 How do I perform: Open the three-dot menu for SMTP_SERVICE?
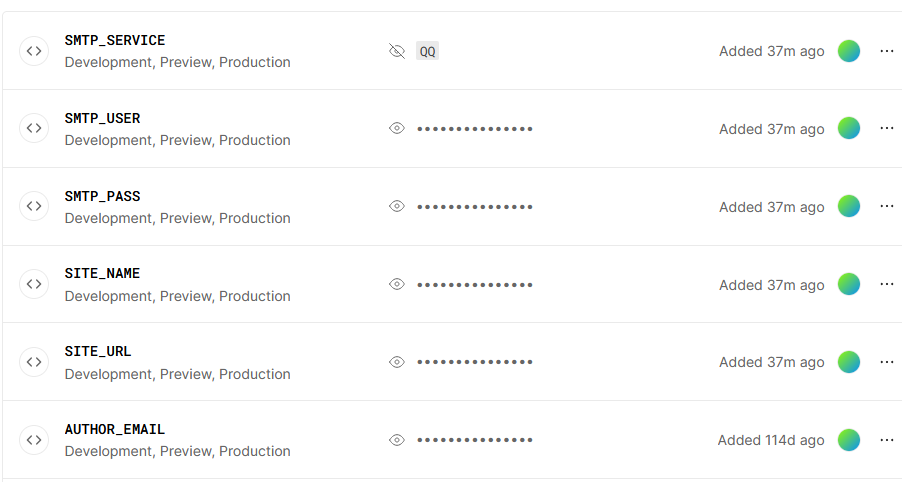tap(887, 51)
